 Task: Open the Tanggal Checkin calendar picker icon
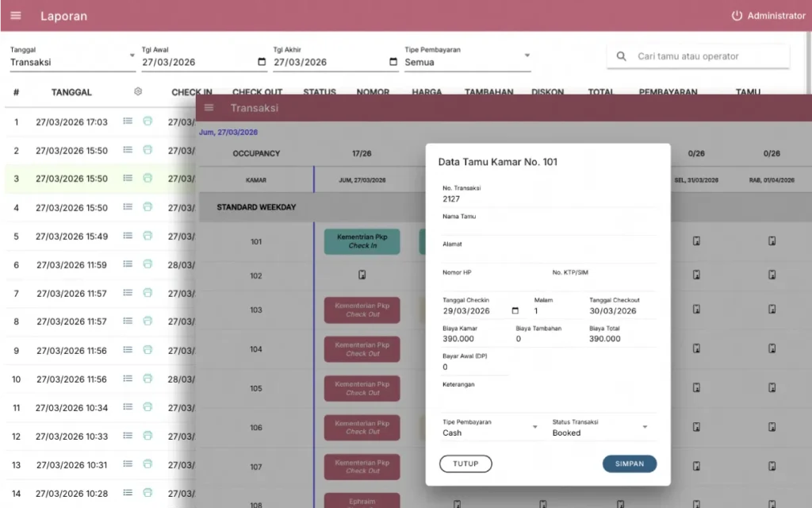[x=515, y=311]
